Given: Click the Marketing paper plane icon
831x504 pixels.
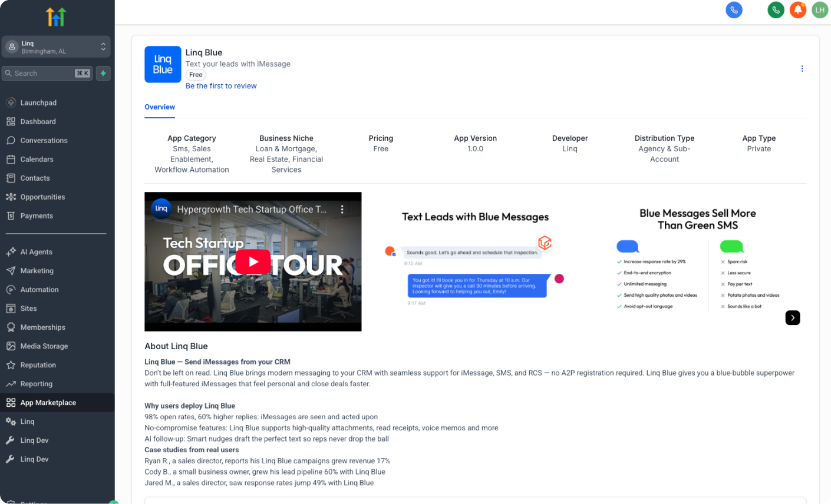Looking at the screenshot, I should click(11, 270).
